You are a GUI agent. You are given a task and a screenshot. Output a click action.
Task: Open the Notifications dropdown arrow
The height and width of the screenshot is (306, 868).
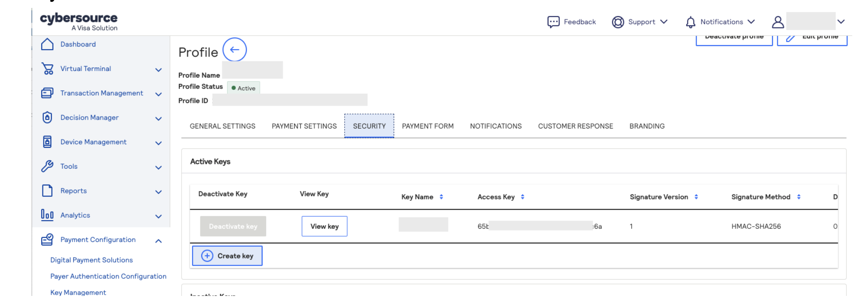pos(751,21)
